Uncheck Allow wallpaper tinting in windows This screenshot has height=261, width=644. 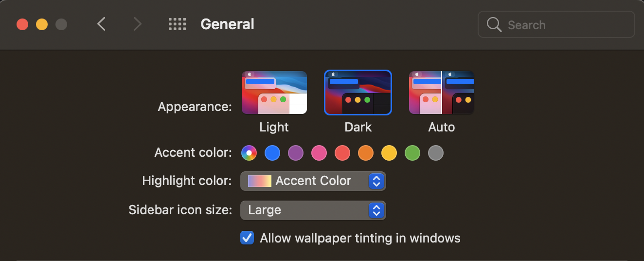[247, 238]
